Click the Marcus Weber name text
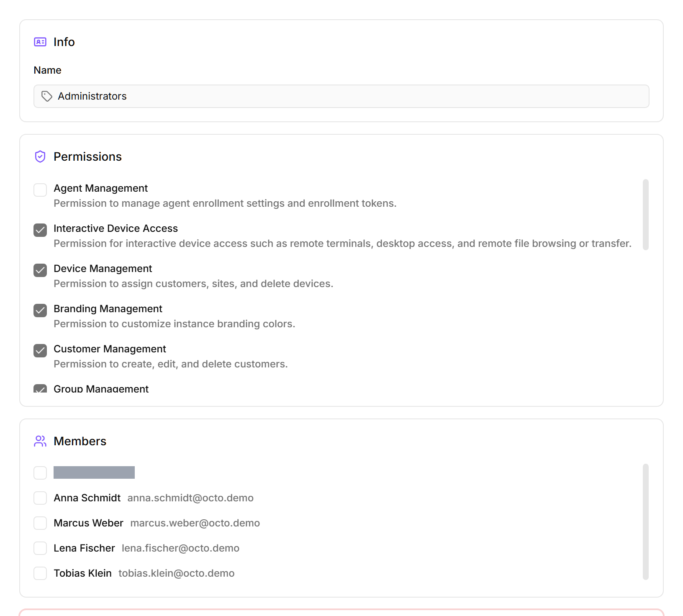This screenshot has height=616, width=683. tap(88, 523)
